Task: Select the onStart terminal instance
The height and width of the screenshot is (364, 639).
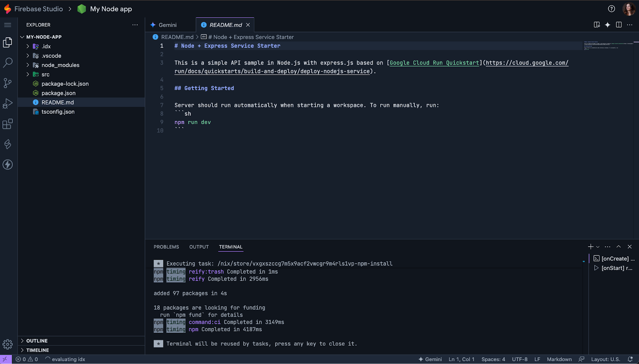Action: 614,268
